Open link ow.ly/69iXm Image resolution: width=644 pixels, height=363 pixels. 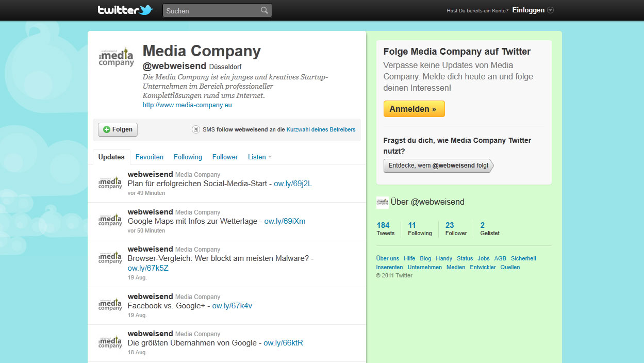(285, 221)
